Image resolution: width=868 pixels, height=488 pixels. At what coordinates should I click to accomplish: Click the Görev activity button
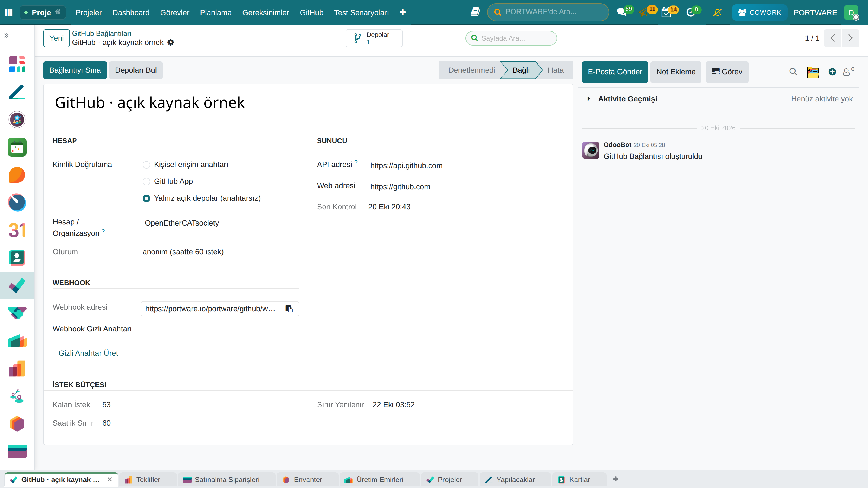tap(727, 72)
